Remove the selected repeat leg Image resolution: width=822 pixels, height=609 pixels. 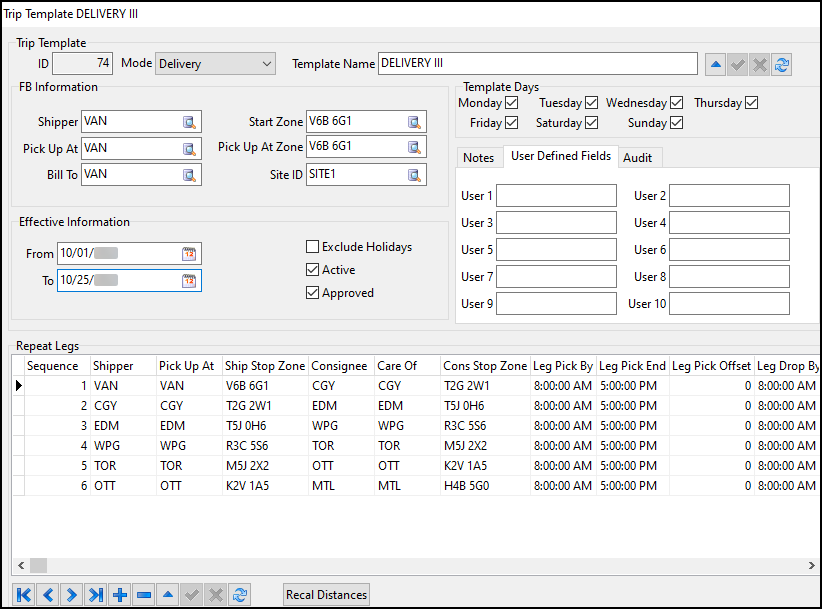(143, 594)
